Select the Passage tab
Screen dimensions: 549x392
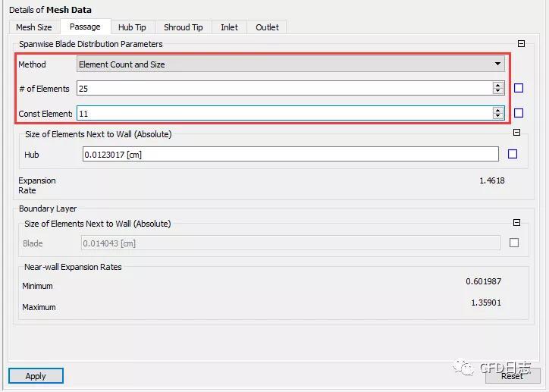[x=85, y=27]
